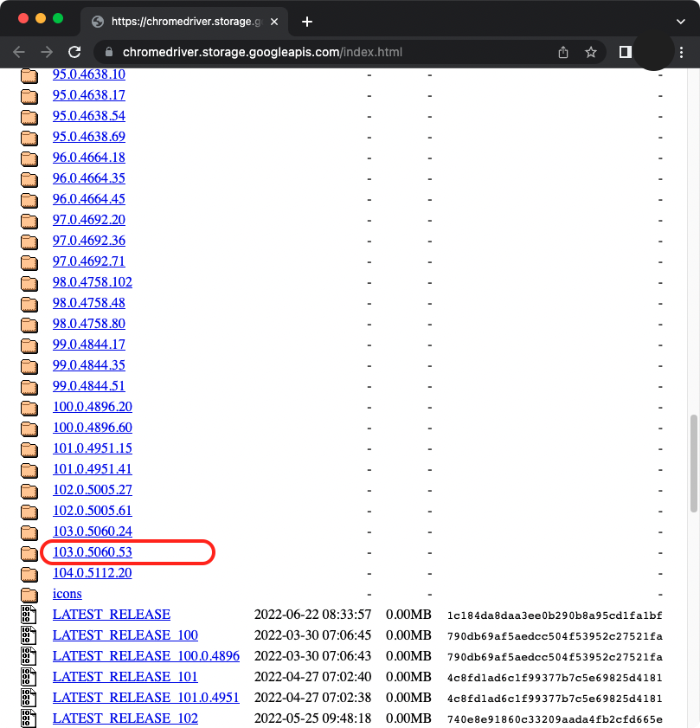Click file icon next to LATEST_RELEASE_101
The height and width of the screenshot is (728, 700).
point(29,677)
